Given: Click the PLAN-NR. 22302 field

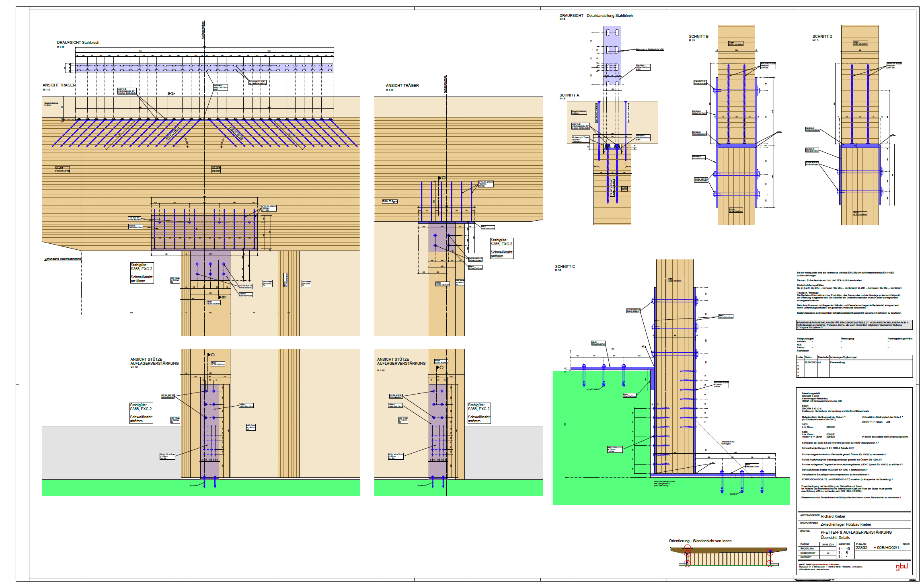Looking at the screenshot, I should 862,547.
